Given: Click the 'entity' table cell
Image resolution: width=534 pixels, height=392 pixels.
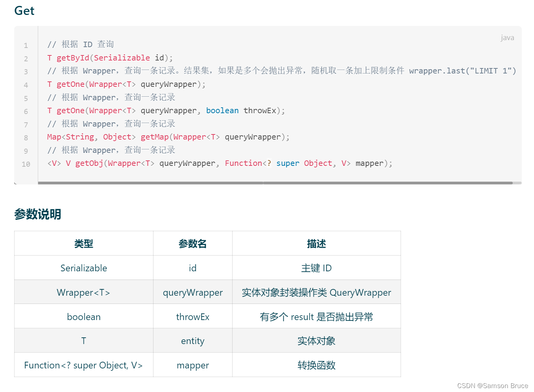Looking at the screenshot, I should pyautogui.click(x=193, y=340).
